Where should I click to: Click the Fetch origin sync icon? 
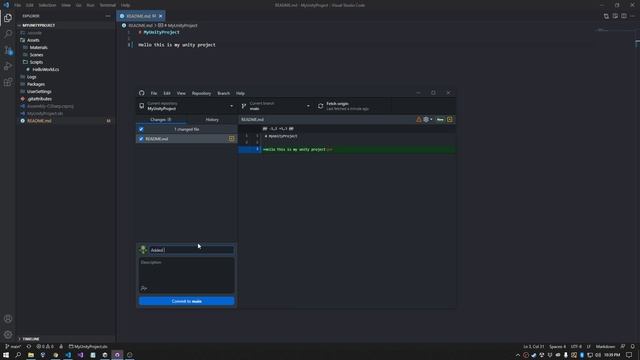tap(320, 106)
